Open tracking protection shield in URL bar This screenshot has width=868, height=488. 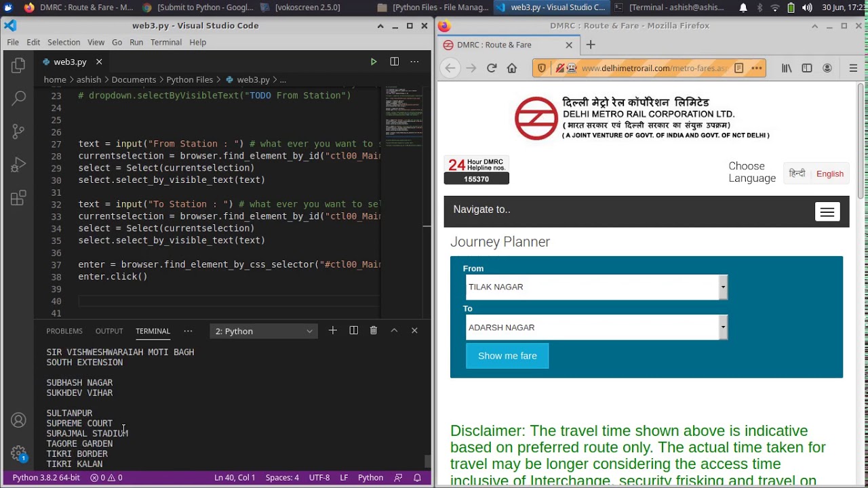[x=542, y=68]
